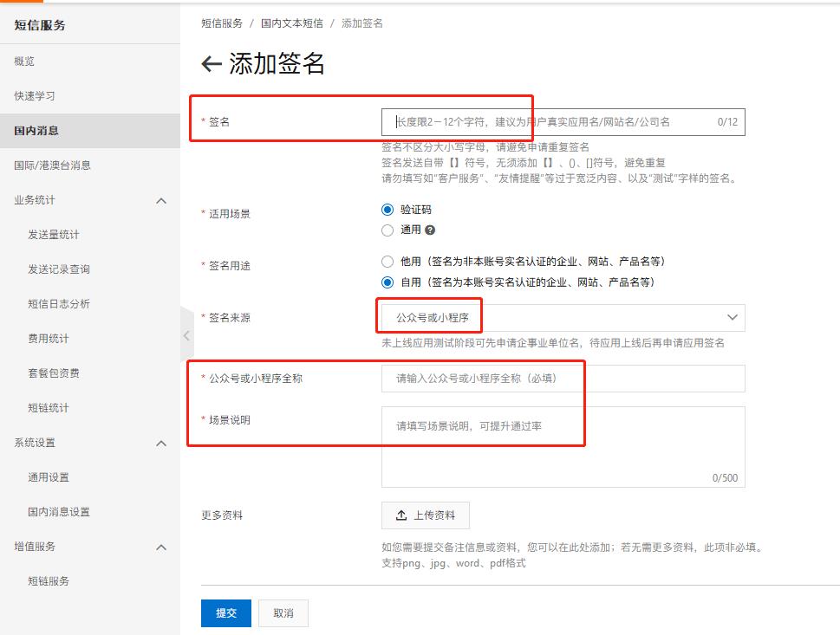Click the 添加签名 breadcrumb text
Screen dimensions: 840x635
(x=362, y=23)
